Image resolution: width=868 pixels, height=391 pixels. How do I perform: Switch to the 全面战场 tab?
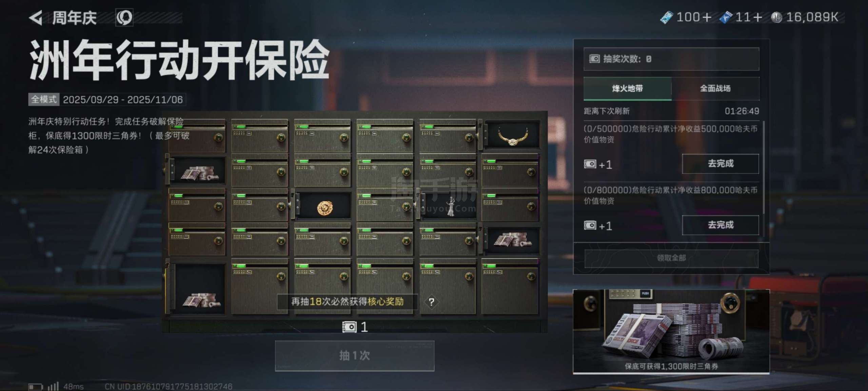pos(715,89)
